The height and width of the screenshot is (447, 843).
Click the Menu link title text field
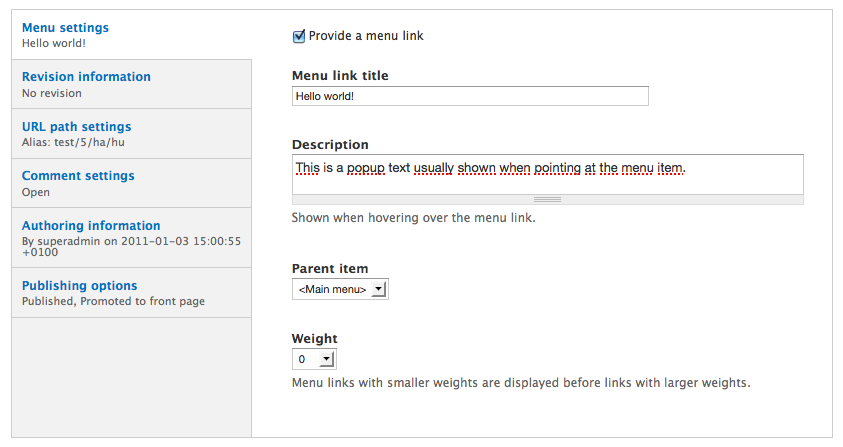(470, 96)
